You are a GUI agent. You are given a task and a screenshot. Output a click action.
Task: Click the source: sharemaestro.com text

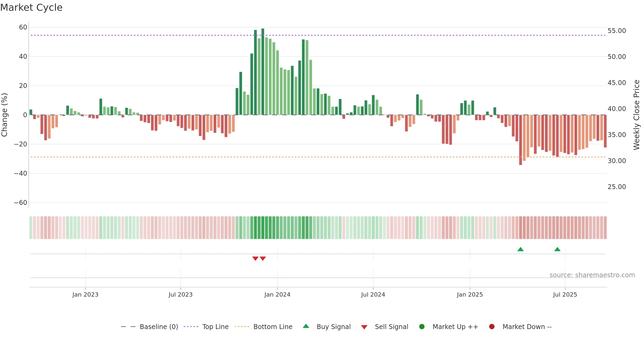(592, 275)
